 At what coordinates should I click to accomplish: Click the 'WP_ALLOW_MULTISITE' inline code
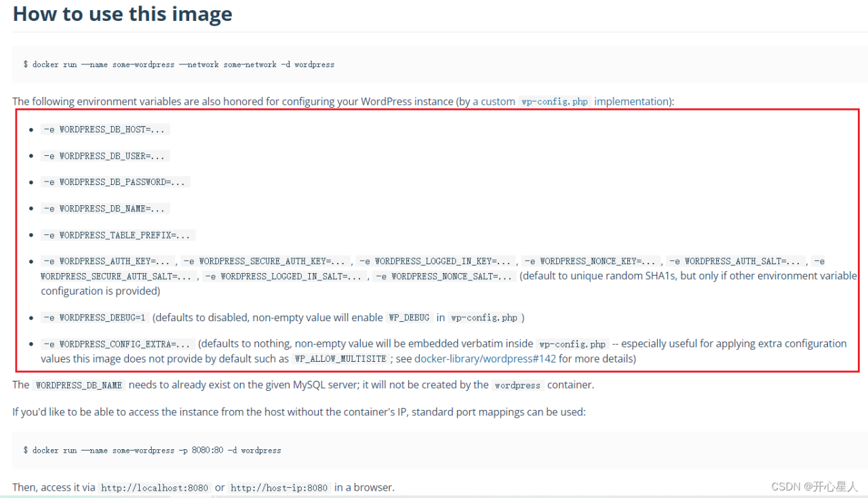coord(340,359)
